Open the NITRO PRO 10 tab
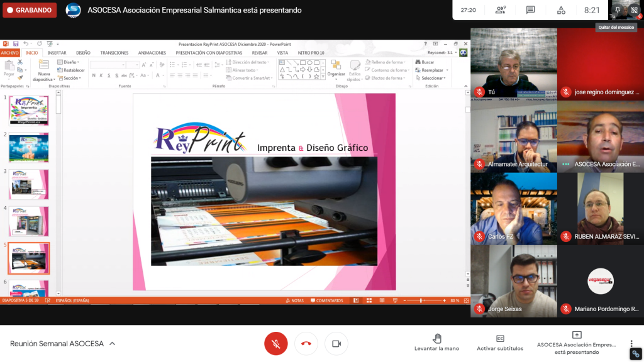This screenshot has height=362, width=644. click(x=311, y=53)
